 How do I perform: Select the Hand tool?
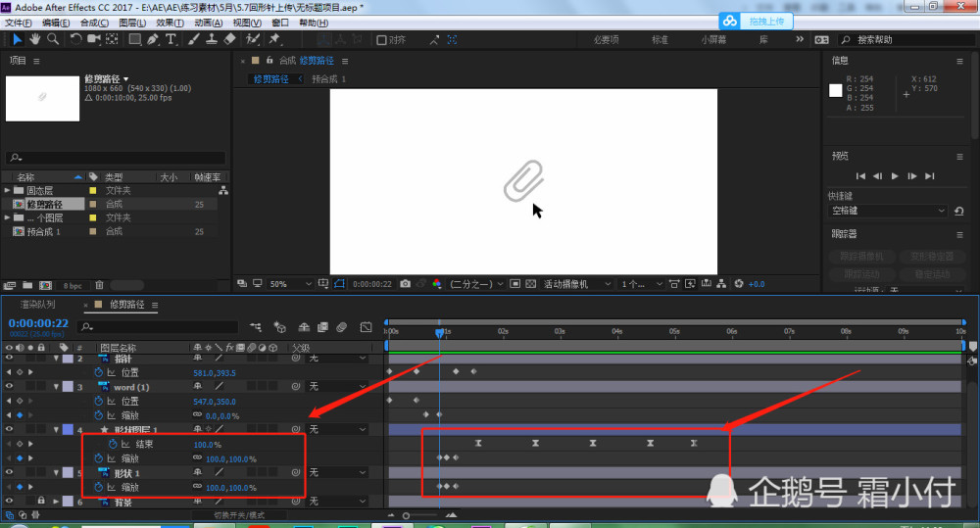point(35,39)
